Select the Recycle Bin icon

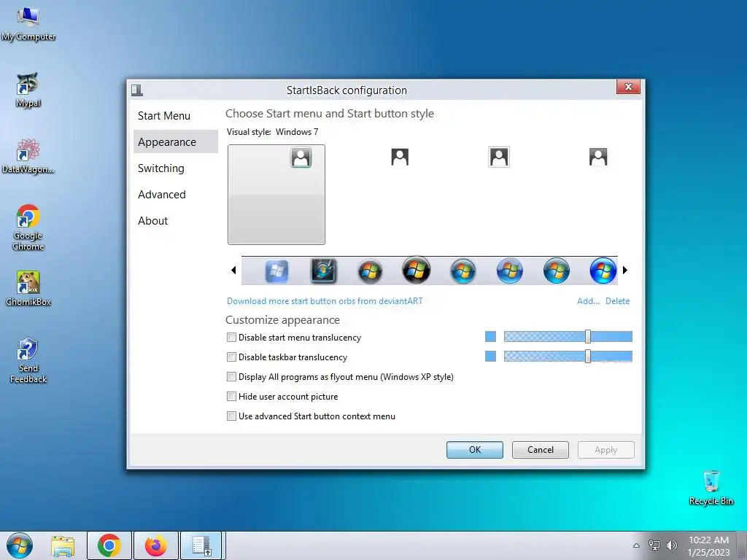click(x=711, y=488)
